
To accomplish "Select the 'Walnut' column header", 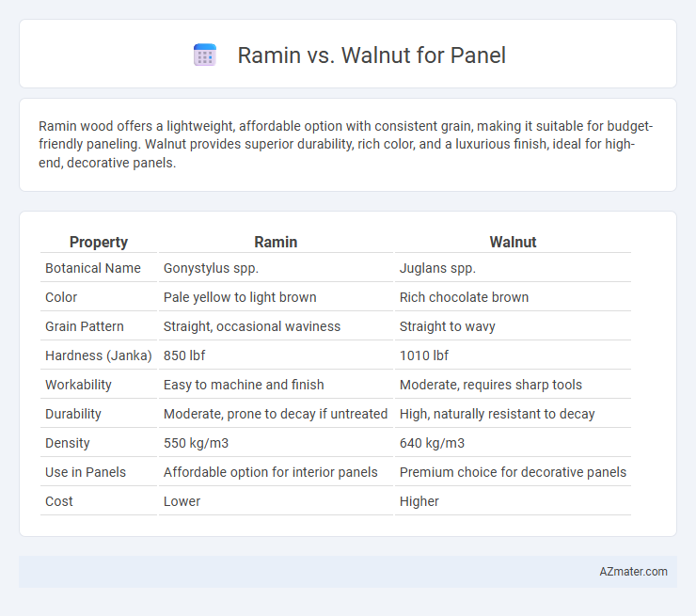I will pyautogui.click(x=513, y=242).
